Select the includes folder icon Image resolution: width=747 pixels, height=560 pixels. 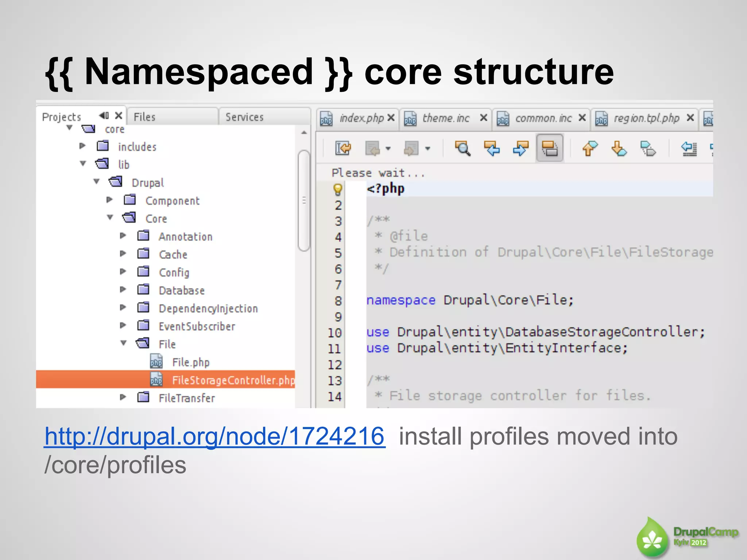tap(103, 146)
